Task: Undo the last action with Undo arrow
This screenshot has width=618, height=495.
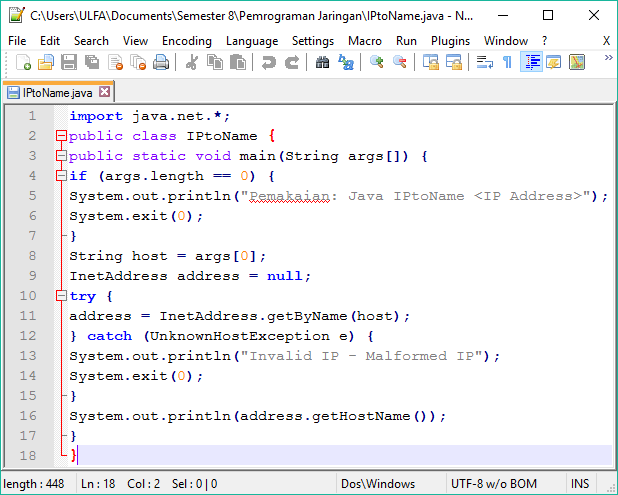Action: [268, 62]
